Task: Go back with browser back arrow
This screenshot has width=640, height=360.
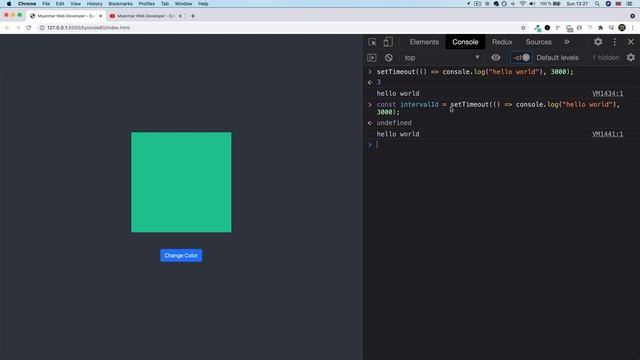Action: point(7,28)
